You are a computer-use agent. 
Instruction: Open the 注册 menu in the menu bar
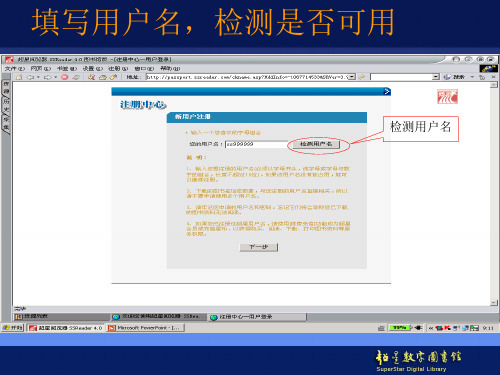118,68
